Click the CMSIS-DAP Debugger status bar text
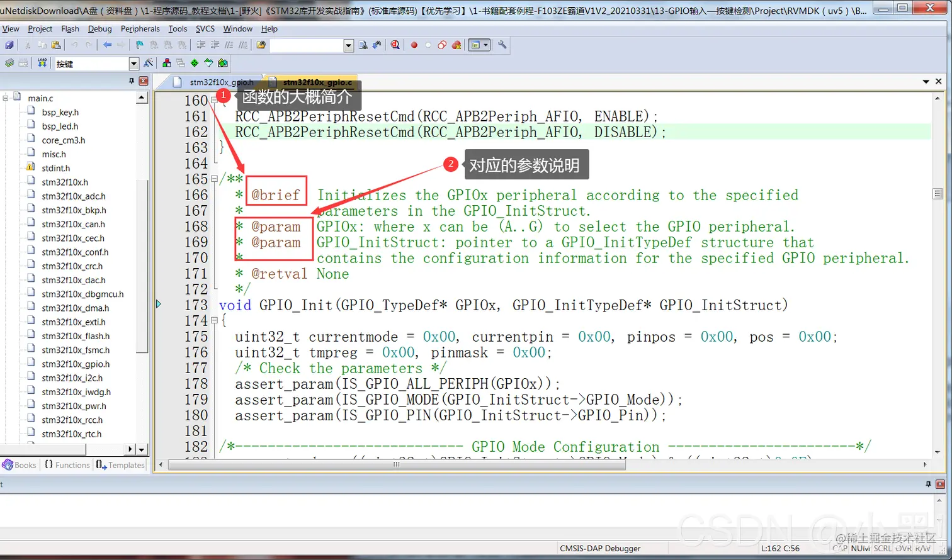The image size is (952, 560). tap(600, 548)
